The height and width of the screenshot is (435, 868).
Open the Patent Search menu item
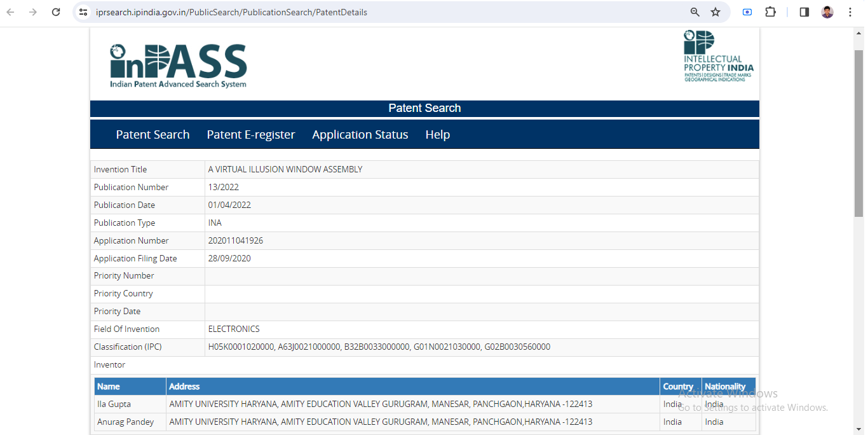(153, 135)
